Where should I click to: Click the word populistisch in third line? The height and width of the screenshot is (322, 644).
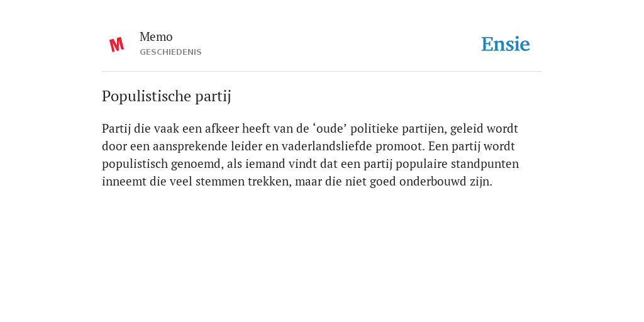point(135,164)
